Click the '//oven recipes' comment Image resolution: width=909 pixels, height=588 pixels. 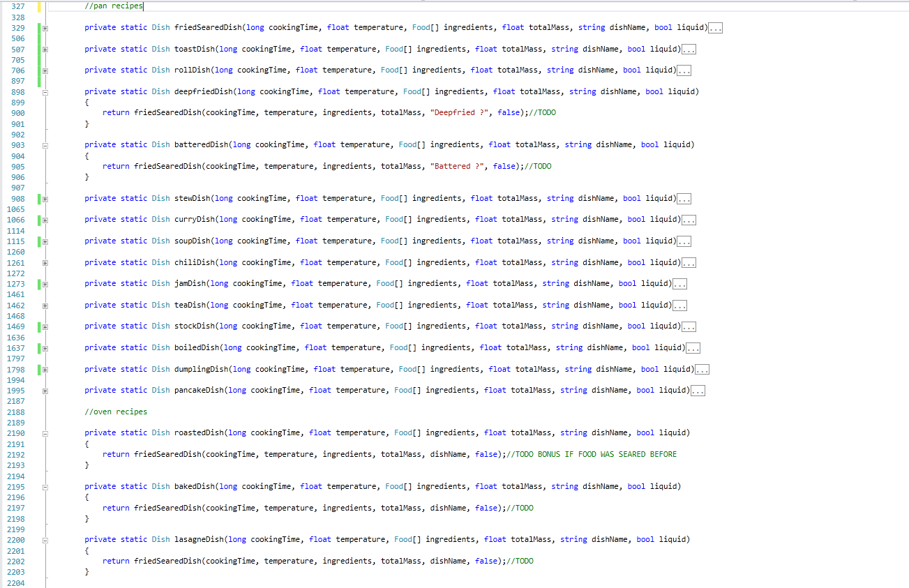[116, 412]
